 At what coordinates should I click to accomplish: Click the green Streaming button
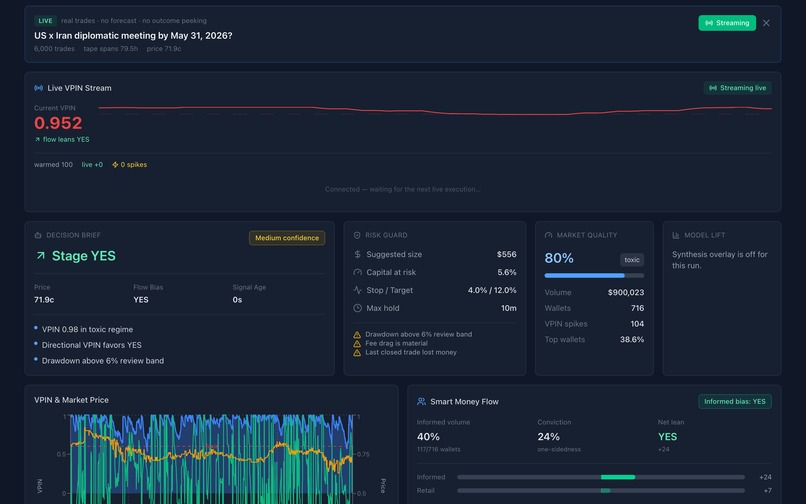(x=727, y=23)
